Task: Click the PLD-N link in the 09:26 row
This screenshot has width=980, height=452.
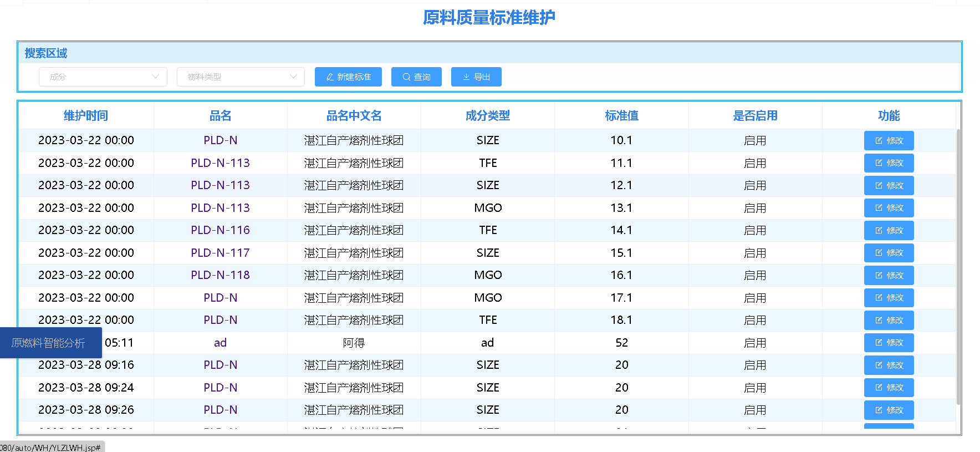Action: pyautogui.click(x=220, y=410)
